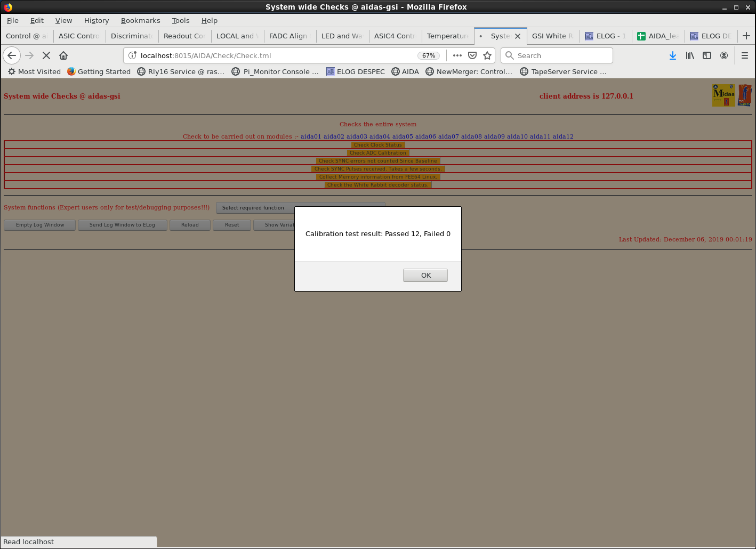This screenshot has width=756, height=549.
Task: Click Send Log Window to ELog
Action: (x=122, y=225)
